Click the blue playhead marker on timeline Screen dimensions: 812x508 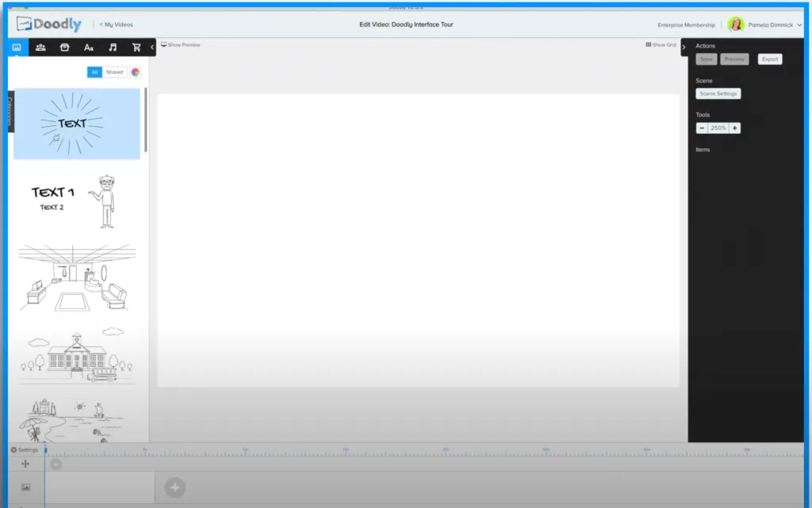45,451
